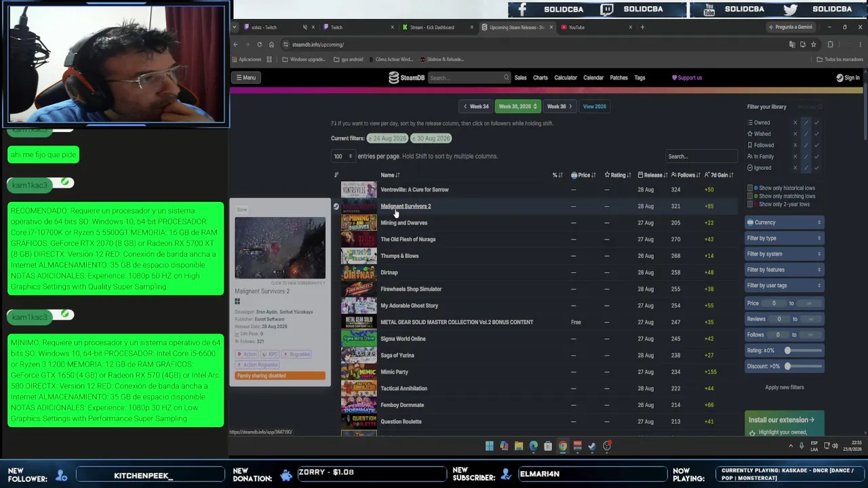Click the Dirtnap game thumbnail icon
The image size is (868, 488).
(359, 272)
